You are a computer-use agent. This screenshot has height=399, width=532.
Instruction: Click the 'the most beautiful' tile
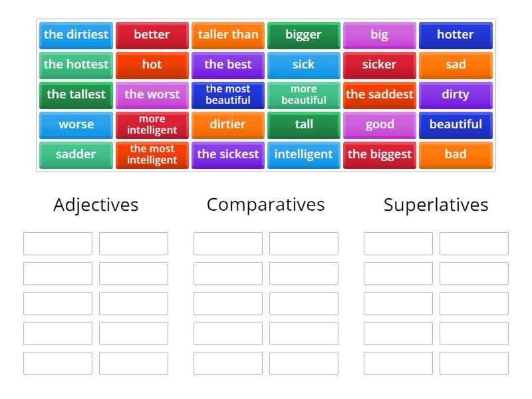coord(228,95)
